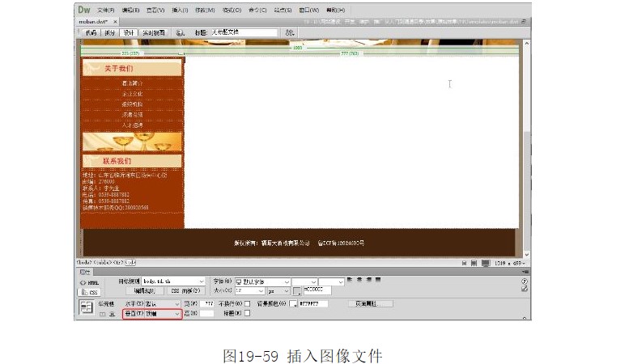Click the text align left icon
This screenshot has height=364, width=629.
349,281
